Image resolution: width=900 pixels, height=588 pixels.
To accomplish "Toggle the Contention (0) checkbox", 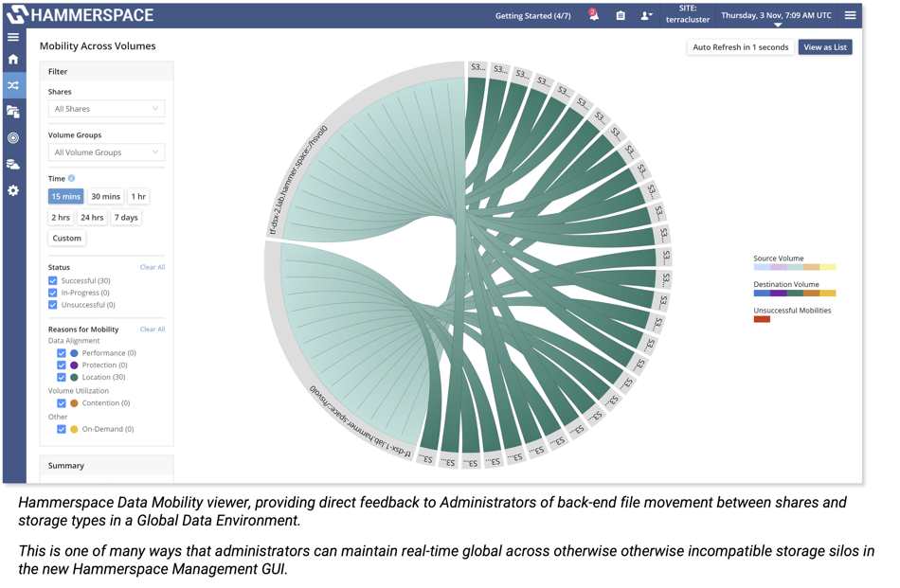I will (62, 402).
